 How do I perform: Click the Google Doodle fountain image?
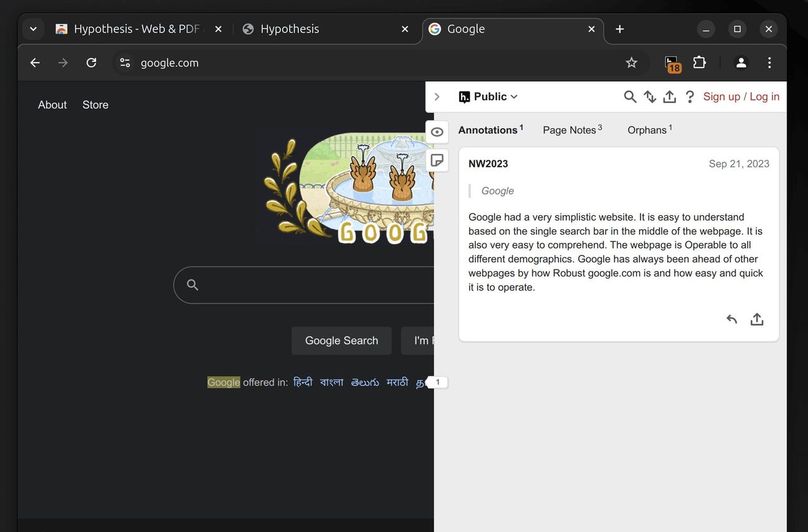coord(345,188)
